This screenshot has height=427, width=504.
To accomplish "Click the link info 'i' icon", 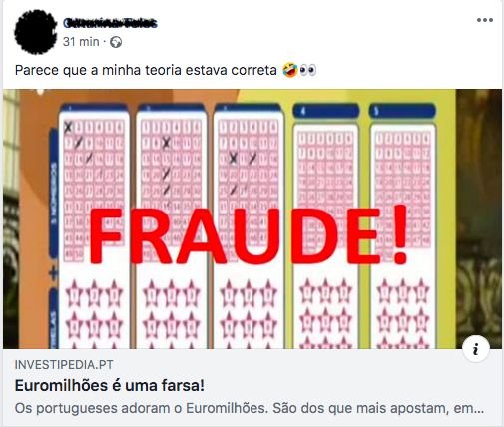I will 476,349.
